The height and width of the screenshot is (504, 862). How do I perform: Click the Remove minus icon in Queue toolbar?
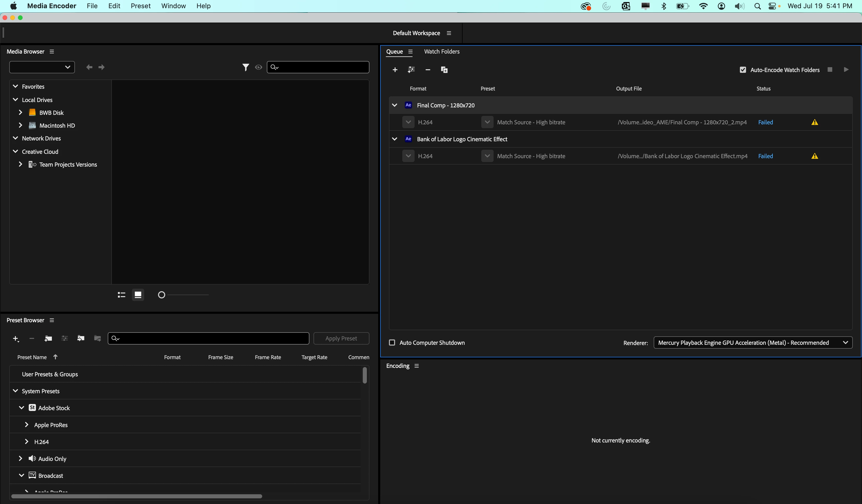428,70
